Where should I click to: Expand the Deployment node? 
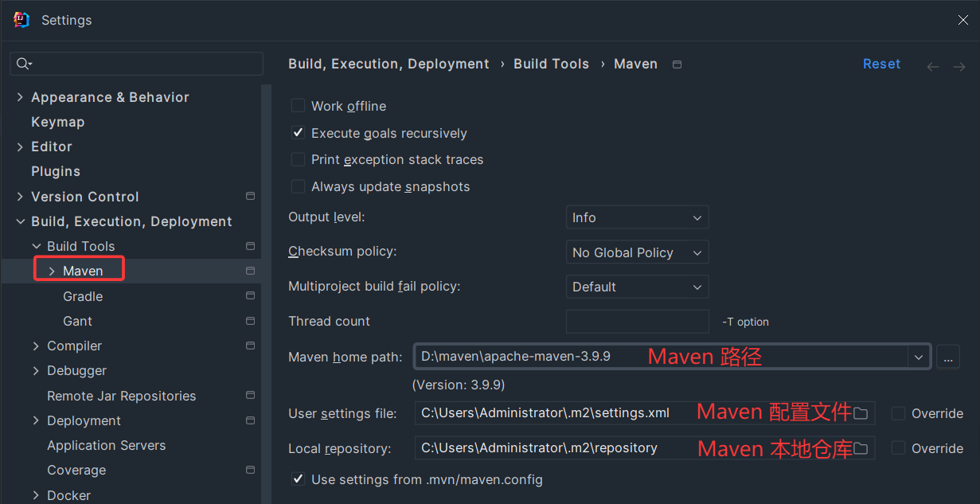tap(36, 420)
